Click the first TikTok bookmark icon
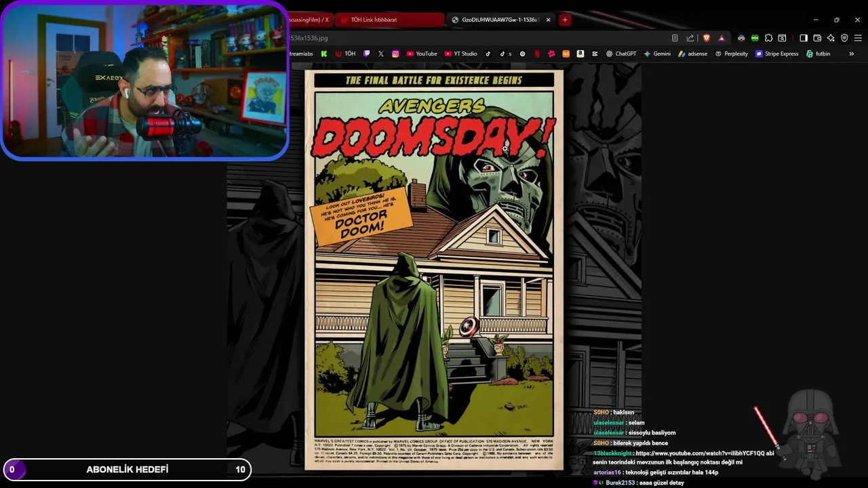868x488 pixels. click(x=488, y=54)
